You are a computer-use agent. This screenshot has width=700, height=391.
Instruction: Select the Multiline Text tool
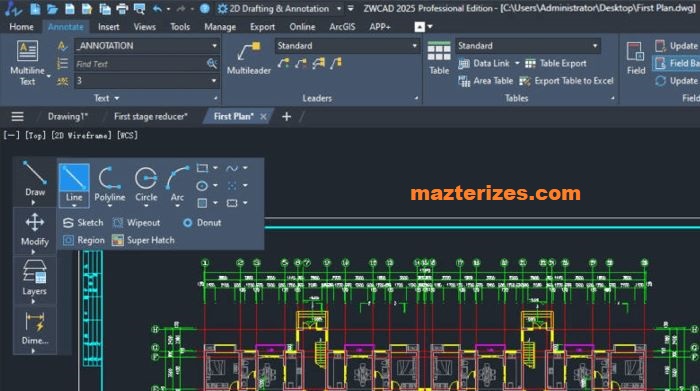click(x=27, y=62)
